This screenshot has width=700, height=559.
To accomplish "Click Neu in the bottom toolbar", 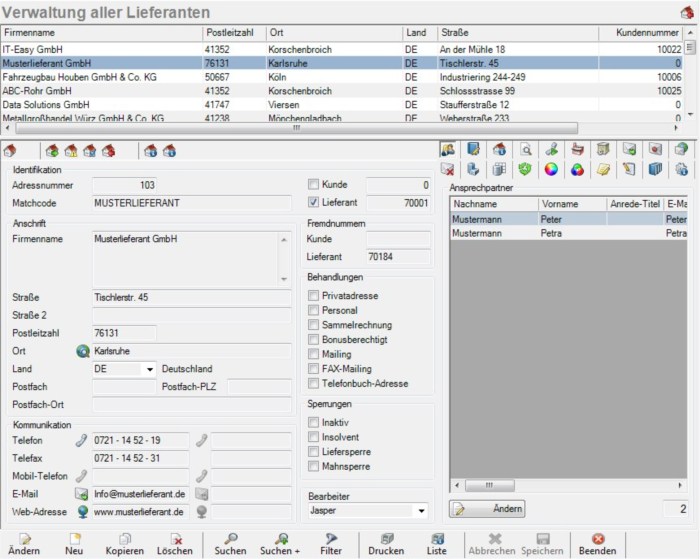I will coord(74,544).
